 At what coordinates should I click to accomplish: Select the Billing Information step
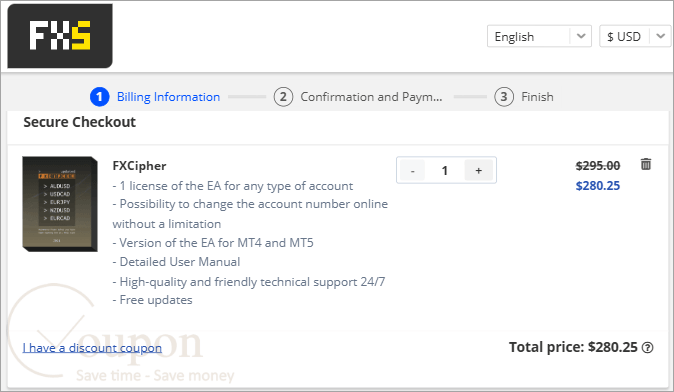[168, 97]
